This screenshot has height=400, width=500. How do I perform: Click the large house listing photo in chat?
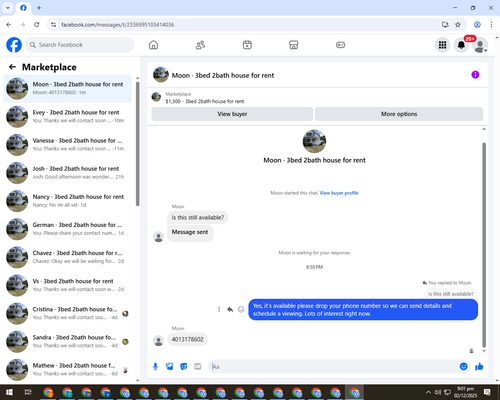click(314, 141)
